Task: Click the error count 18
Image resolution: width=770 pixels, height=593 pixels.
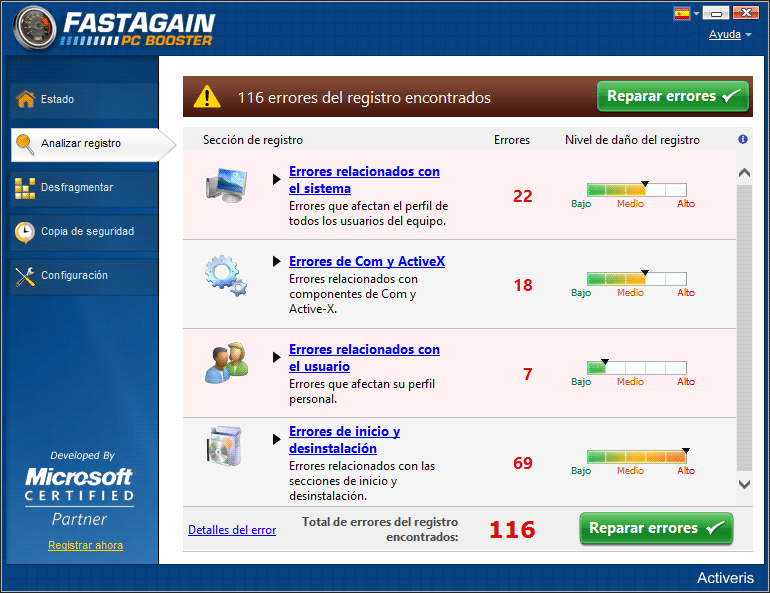Action: (x=523, y=285)
